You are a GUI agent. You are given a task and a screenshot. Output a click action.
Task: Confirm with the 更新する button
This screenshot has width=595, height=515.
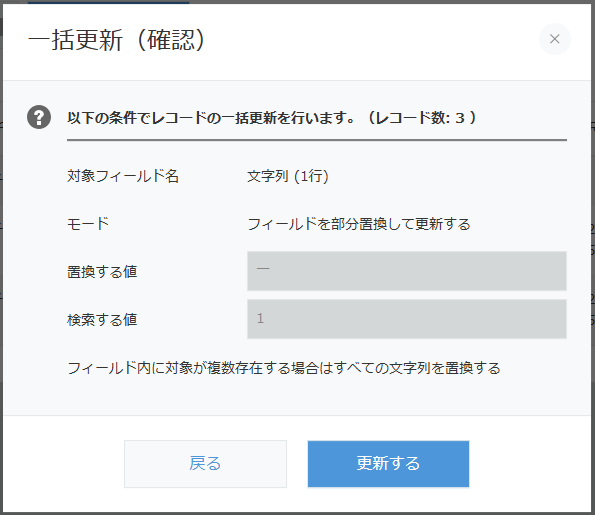388,464
